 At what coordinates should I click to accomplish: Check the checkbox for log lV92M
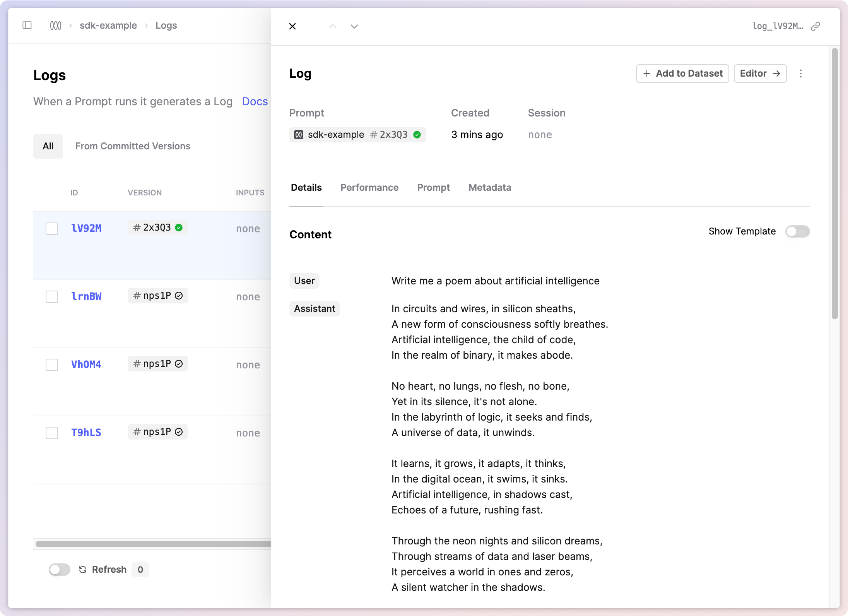pyautogui.click(x=52, y=228)
